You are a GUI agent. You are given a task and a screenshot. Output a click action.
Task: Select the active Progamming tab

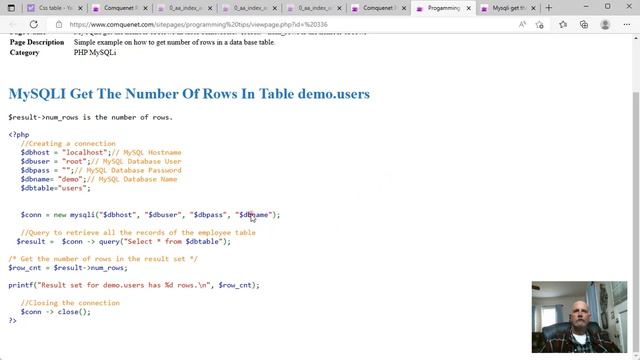click(x=443, y=8)
